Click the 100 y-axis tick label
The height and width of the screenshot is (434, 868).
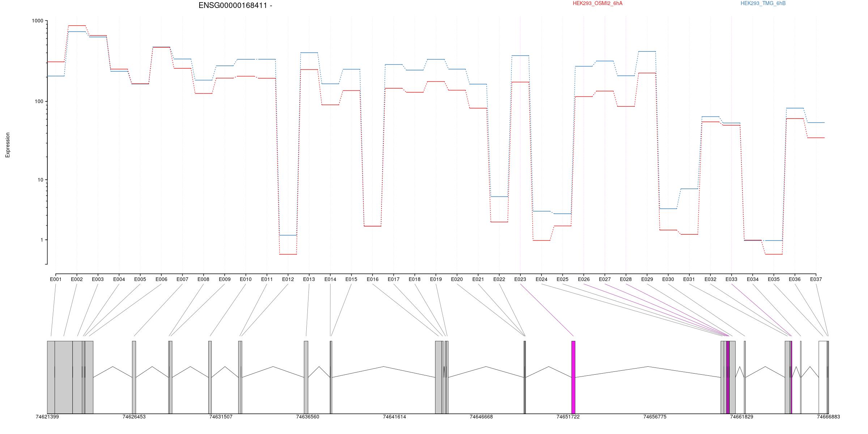point(39,101)
